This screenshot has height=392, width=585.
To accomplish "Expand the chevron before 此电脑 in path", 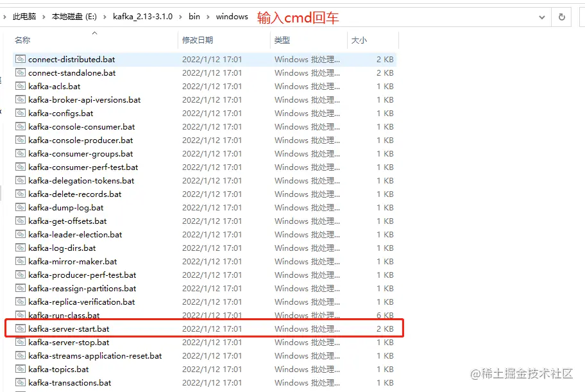I will (4, 17).
